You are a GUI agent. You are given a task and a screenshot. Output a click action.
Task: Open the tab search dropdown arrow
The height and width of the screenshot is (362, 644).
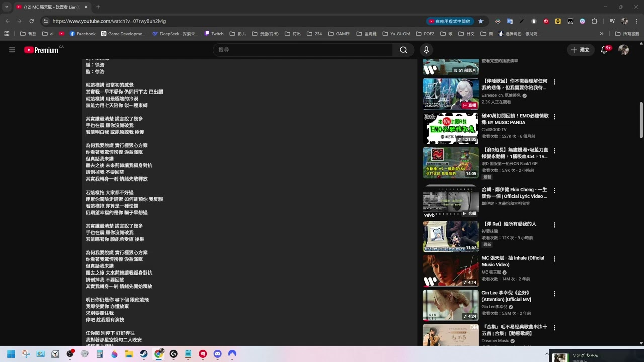tap(7, 7)
